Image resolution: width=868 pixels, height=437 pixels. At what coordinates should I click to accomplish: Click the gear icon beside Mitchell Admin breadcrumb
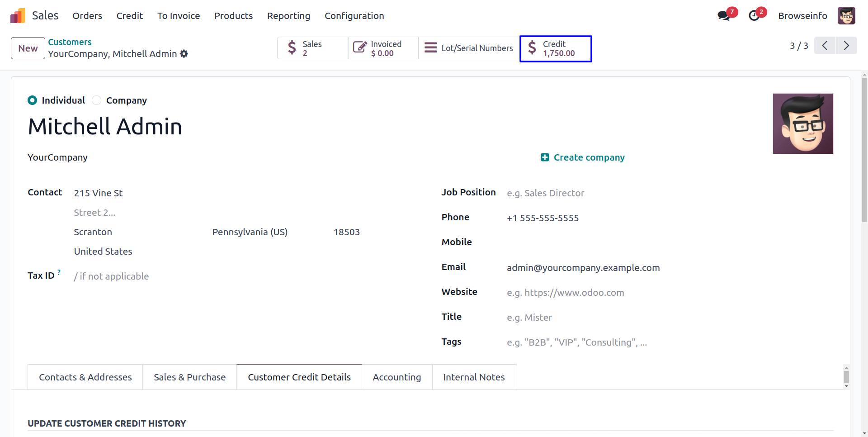click(184, 54)
